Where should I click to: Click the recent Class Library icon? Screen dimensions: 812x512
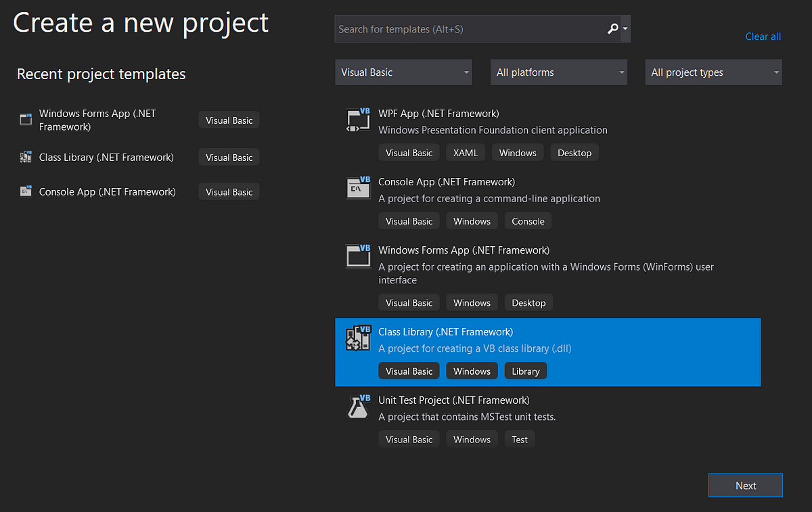[26, 158]
